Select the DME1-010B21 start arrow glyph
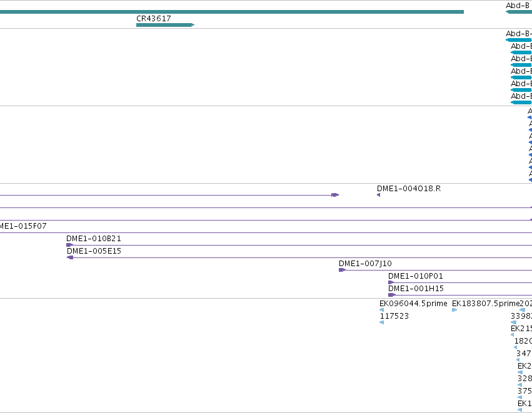532x413 pixels. tap(69, 245)
